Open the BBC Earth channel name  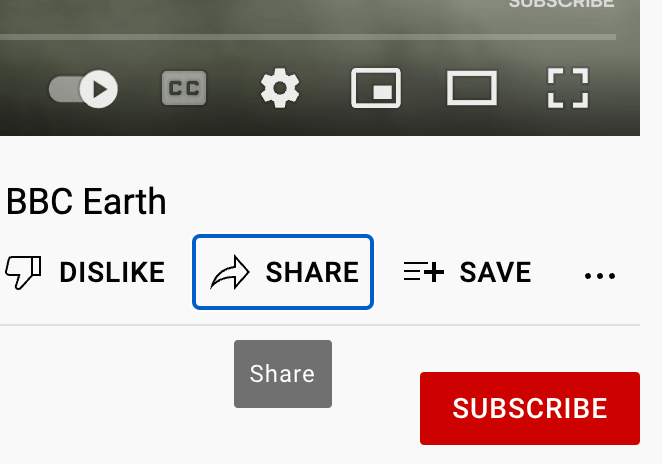pos(86,202)
